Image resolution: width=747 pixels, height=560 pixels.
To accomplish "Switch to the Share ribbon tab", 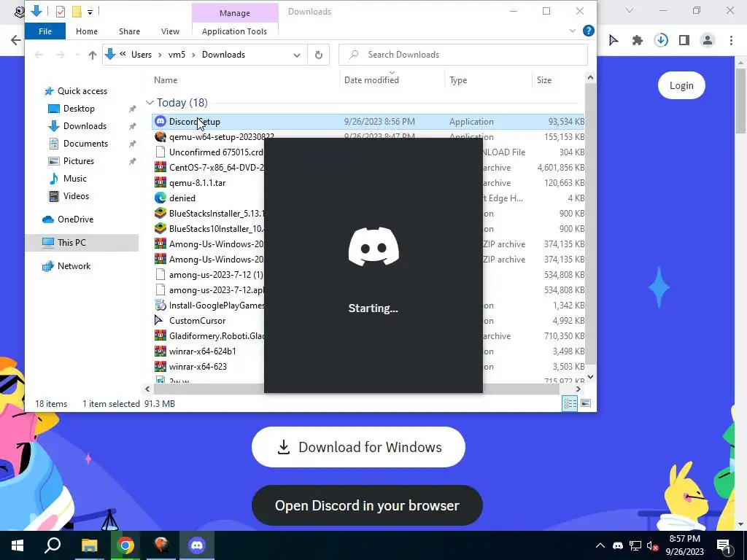I will click(x=129, y=31).
